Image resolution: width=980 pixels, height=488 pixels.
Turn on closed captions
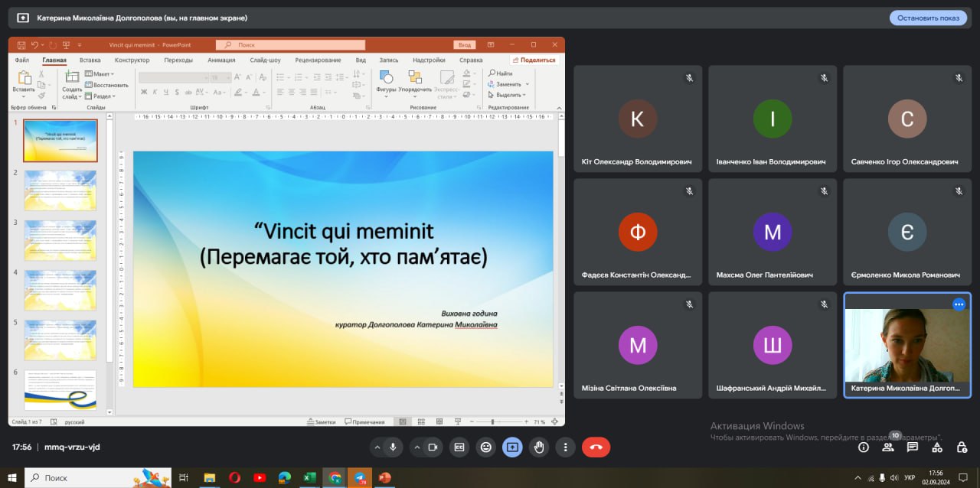click(x=459, y=447)
